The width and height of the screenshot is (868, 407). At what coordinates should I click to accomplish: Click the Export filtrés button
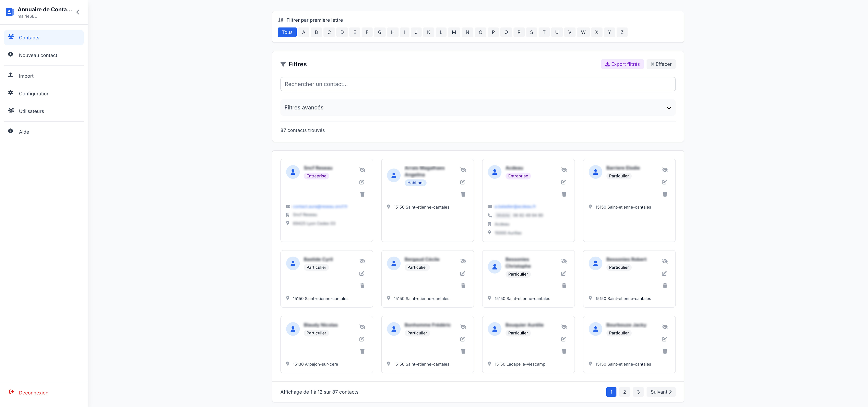622,64
